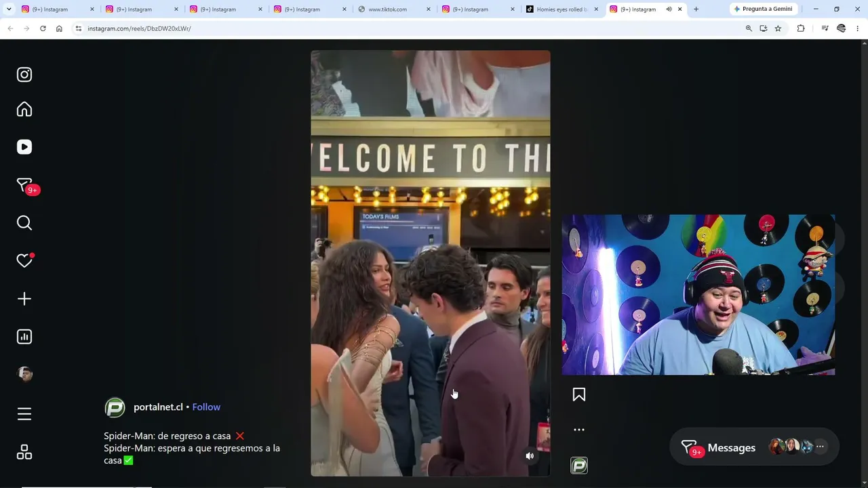Close the active Instagram tab
This screenshot has height=488, width=868.
coord(679,9)
